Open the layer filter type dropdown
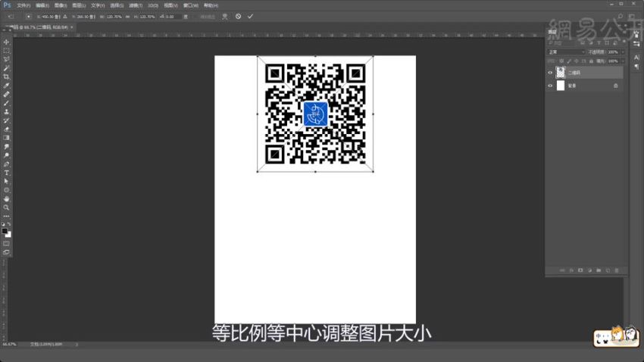This screenshot has width=644, height=362. pyautogui.click(x=563, y=43)
